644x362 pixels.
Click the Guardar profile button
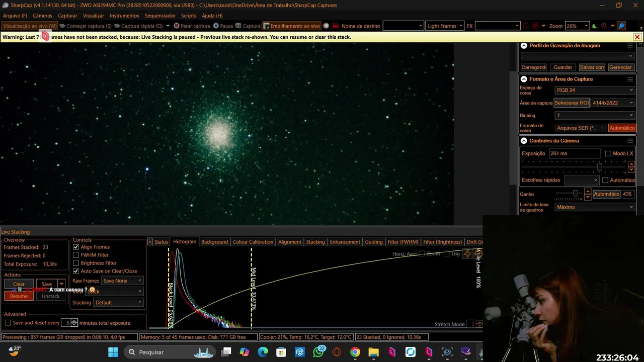point(562,67)
